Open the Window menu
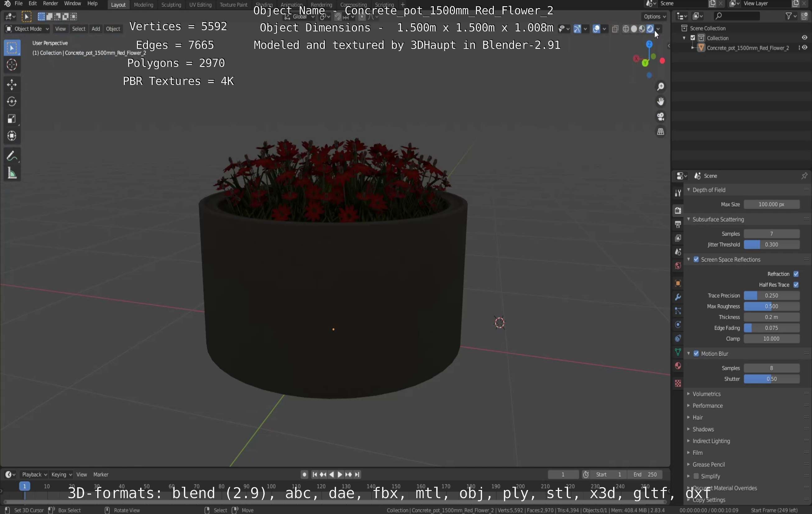The height and width of the screenshot is (514, 812). (x=72, y=3)
